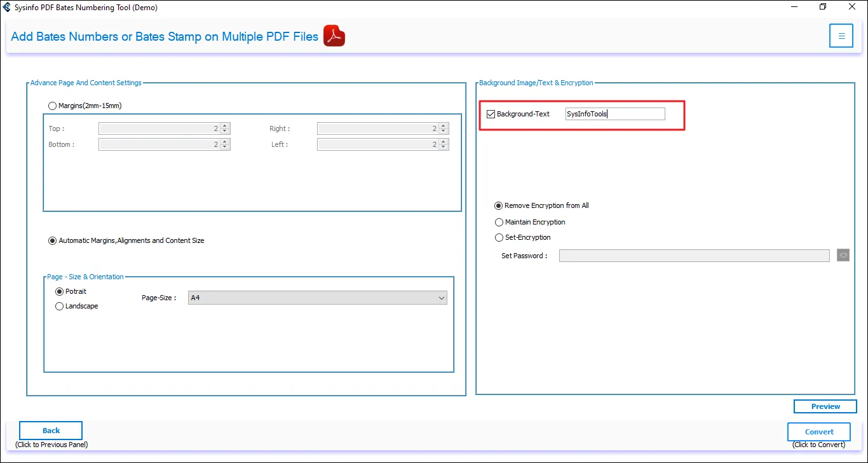The height and width of the screenshot is (463, 868).
Task: Click the 'Left :' margin label
Action: [280, 144]
